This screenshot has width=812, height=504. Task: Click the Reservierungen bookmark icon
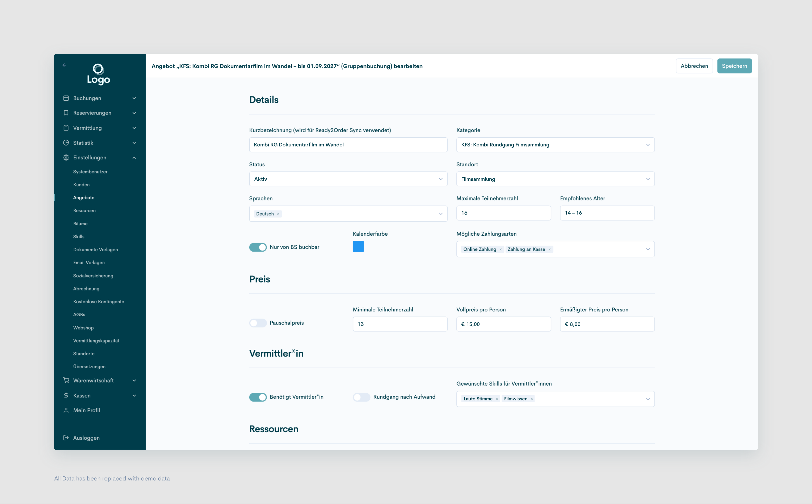66,113
